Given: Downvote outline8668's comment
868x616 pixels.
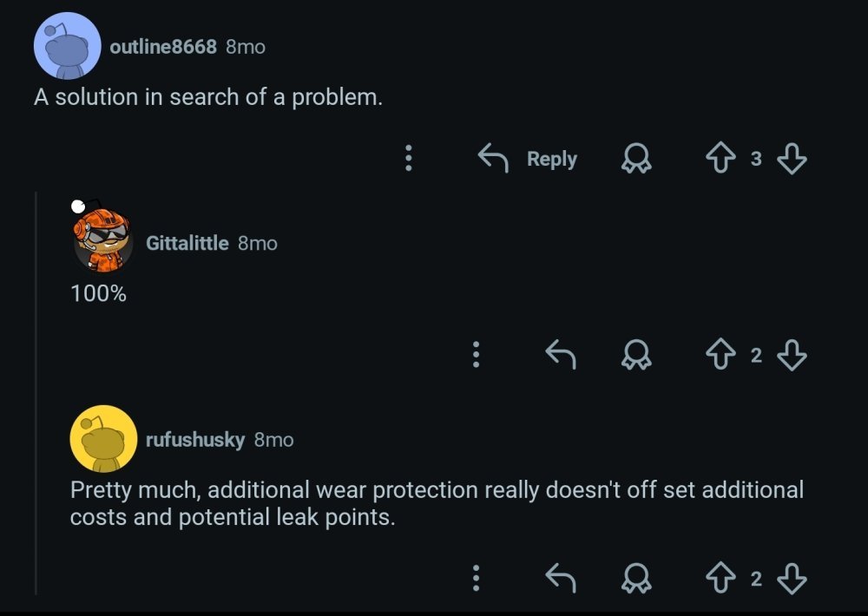Looking at the screenshot, I should pyautogui.click(x=791, y=159).
